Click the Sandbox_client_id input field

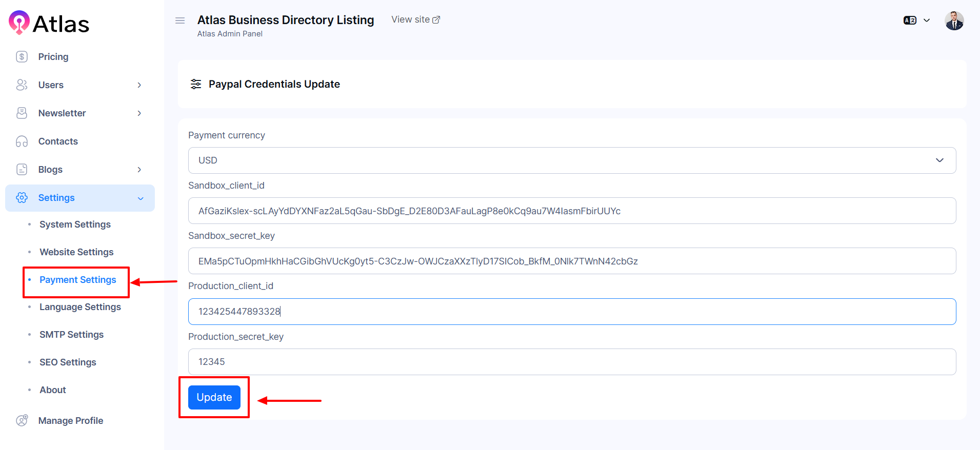click(571, 211)
